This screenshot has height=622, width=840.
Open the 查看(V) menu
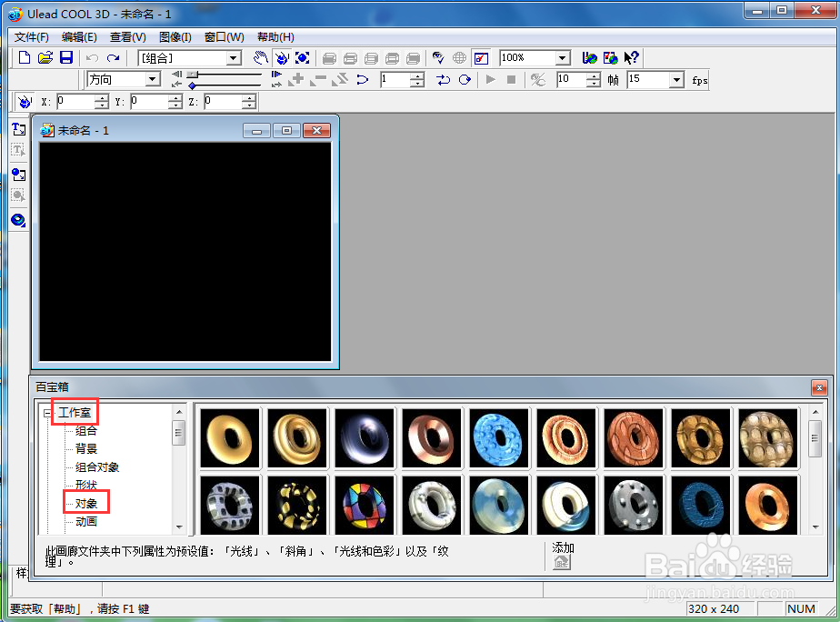click(127, 37)
